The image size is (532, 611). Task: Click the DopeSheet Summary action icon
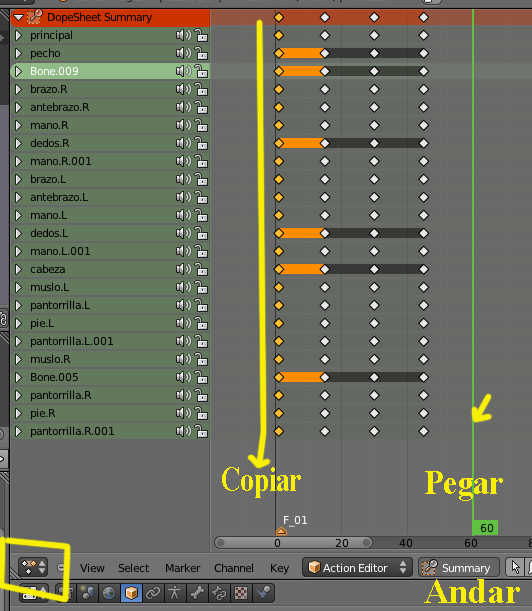pyautogui.click(x=35, y=17)
